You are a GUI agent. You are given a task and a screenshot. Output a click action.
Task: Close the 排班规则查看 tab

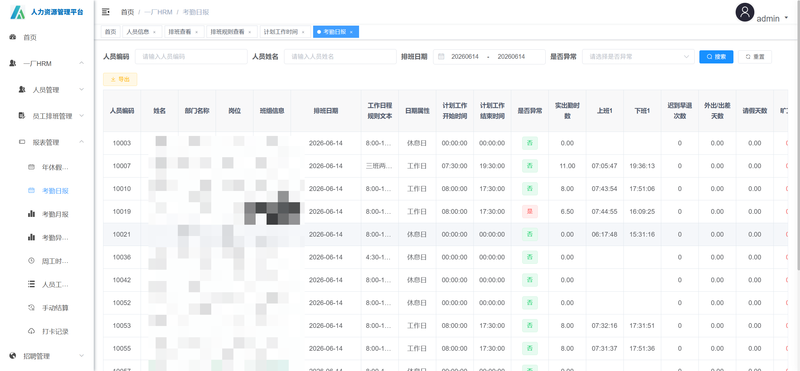[249, 32]
